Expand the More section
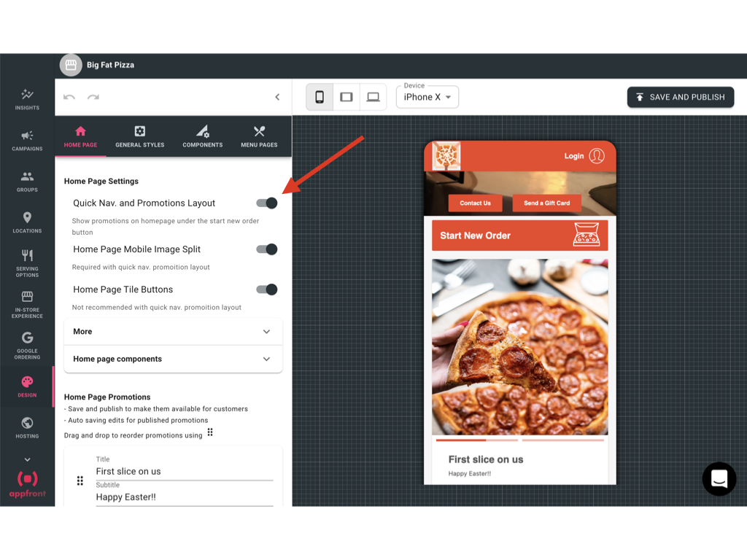747x560 pixels. [x=174, y=332]
